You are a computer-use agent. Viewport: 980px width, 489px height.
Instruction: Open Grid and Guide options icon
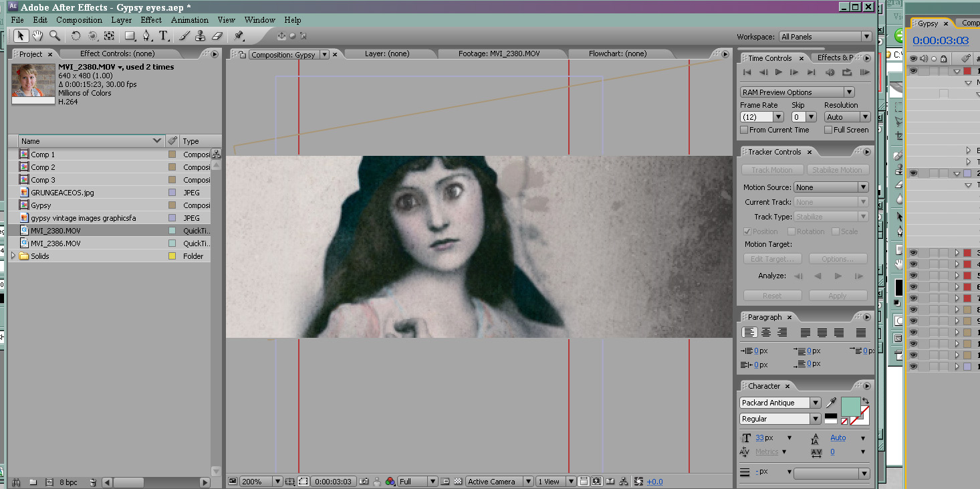pyautogui.click(x=290, y=482)
